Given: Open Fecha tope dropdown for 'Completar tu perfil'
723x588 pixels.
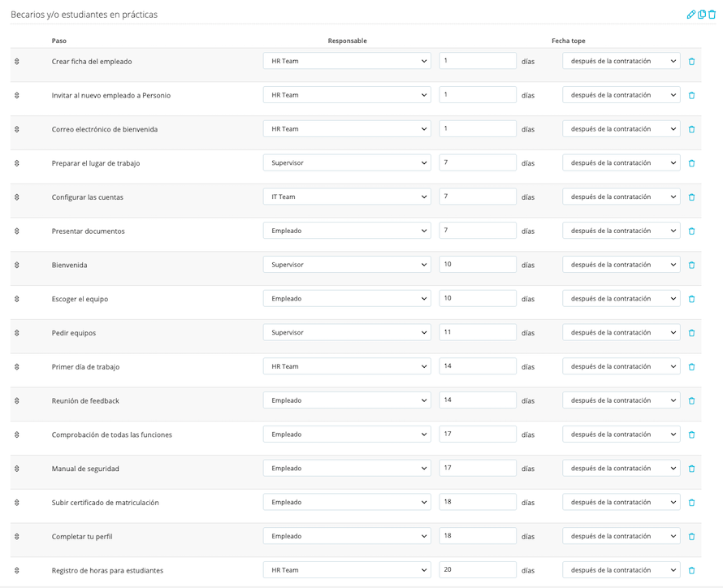Looking at the screenshot, I should (x=621, y=536).
